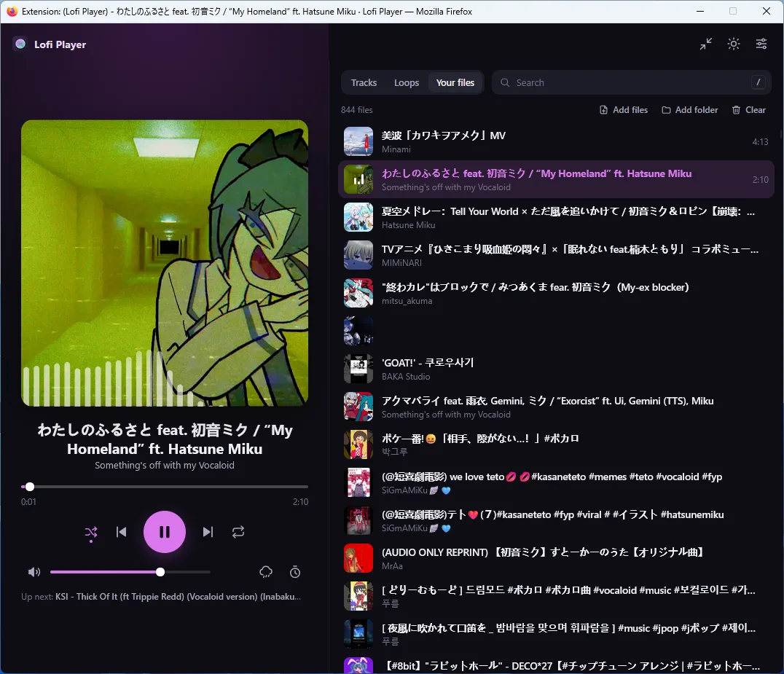Clear all files from list
Image resolution: width=784 pixels, height=674 pixels.
[749, 110]
